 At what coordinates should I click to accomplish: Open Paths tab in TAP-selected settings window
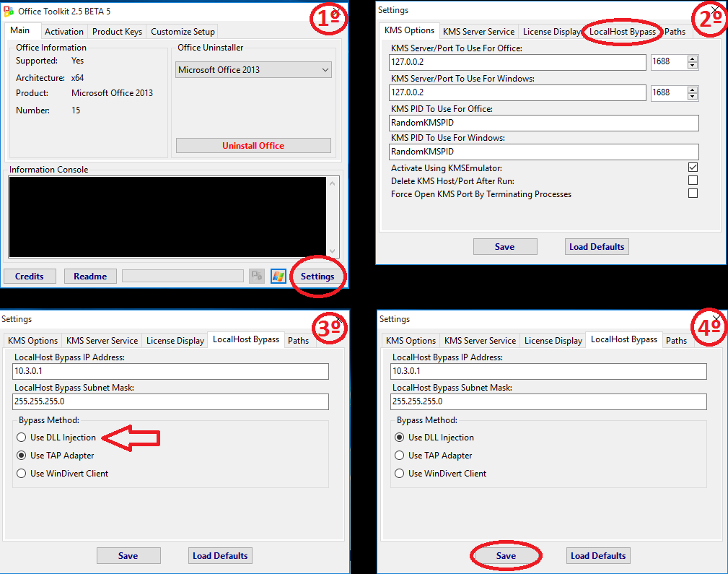click(x=298, y=341)
